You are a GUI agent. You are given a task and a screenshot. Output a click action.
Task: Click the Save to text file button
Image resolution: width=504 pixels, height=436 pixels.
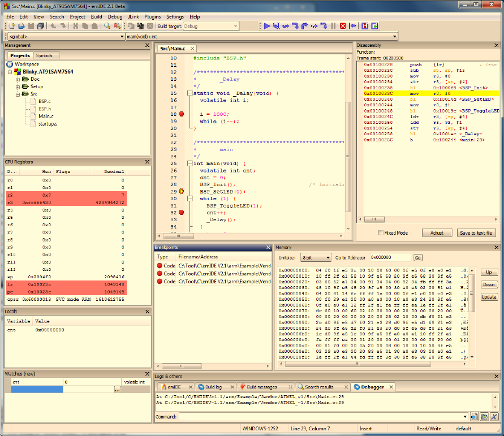475,233
